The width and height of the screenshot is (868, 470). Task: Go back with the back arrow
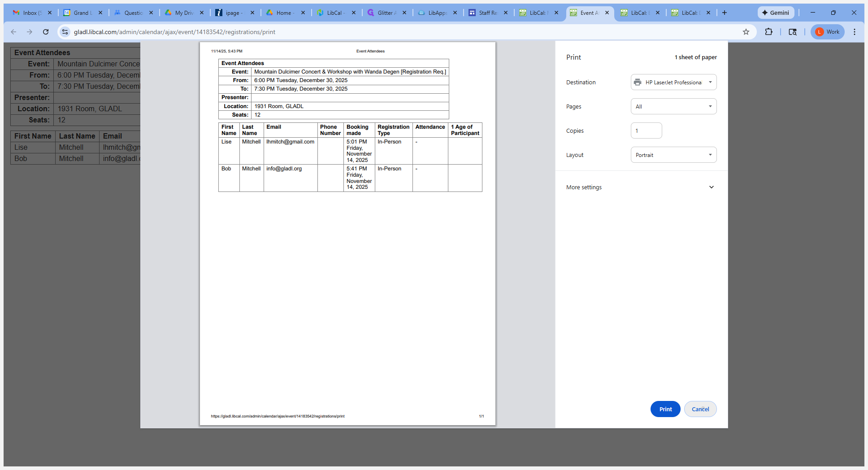[x=13, y=32]
